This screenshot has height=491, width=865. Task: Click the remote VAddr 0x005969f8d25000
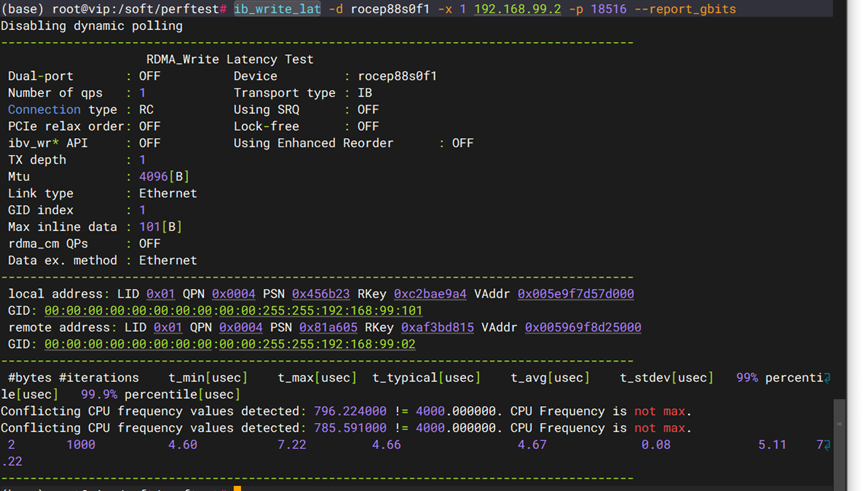583,328
